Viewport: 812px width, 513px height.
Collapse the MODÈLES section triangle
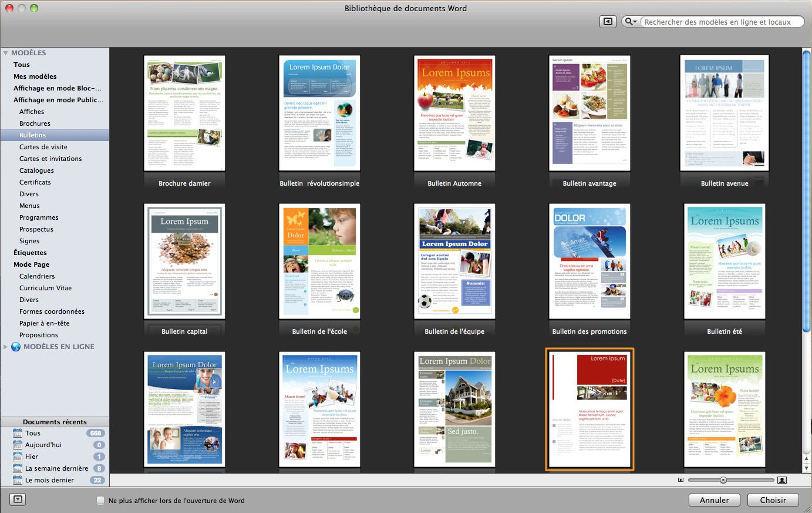pos(6,53)
